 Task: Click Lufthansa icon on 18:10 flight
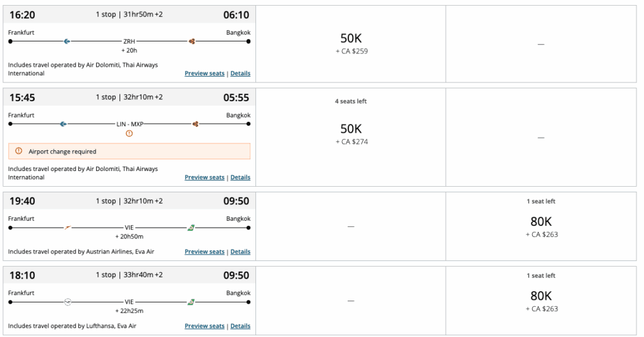coord(68,302)
